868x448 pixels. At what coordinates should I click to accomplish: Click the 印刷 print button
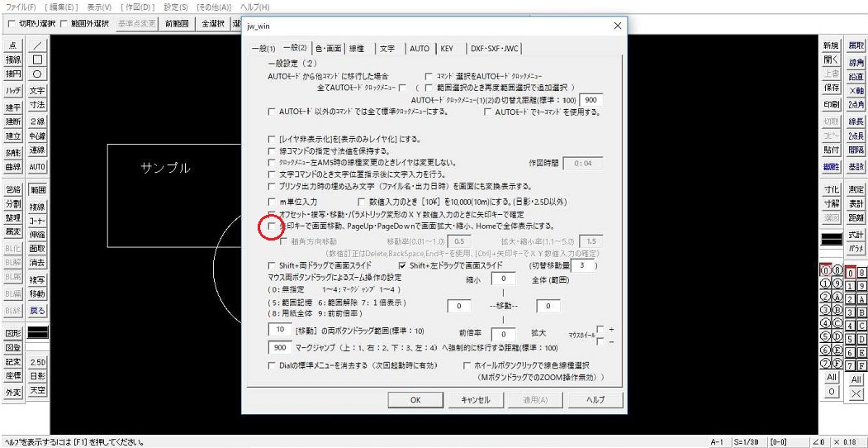coord(831,105)
